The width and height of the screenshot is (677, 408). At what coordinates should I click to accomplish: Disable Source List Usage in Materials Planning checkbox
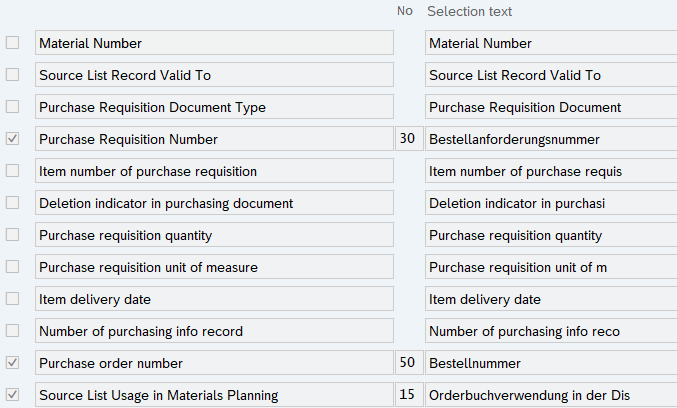[12, 395]
